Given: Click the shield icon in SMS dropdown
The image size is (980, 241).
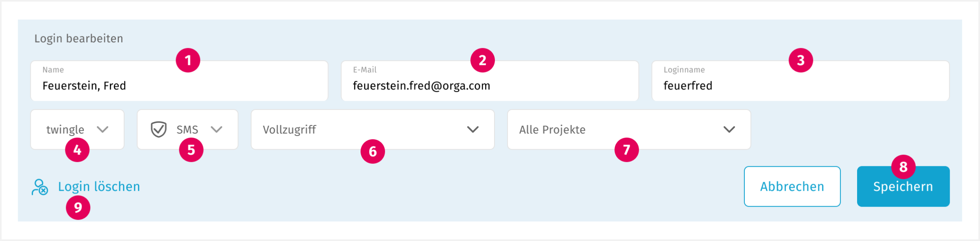Looking at the screenshot, I should [158, 129].
